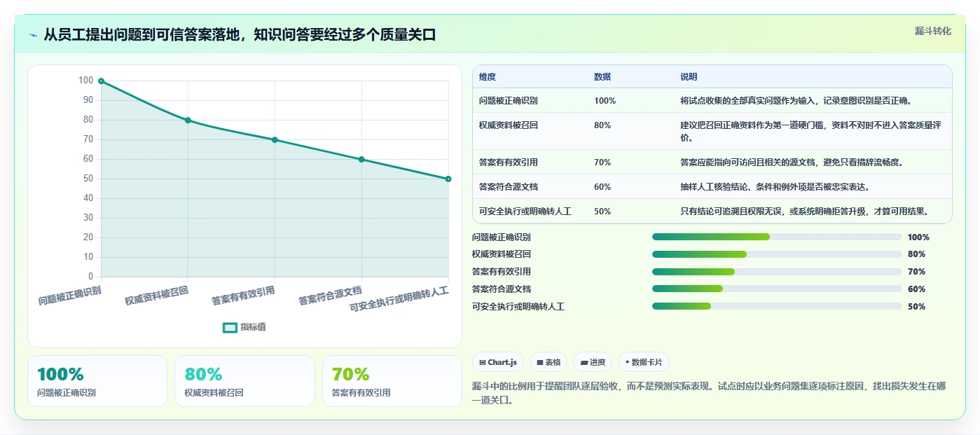Click the 答案符合源文档 table cell
This screenshot has width=980, height=435.
[x=509, y=187]
